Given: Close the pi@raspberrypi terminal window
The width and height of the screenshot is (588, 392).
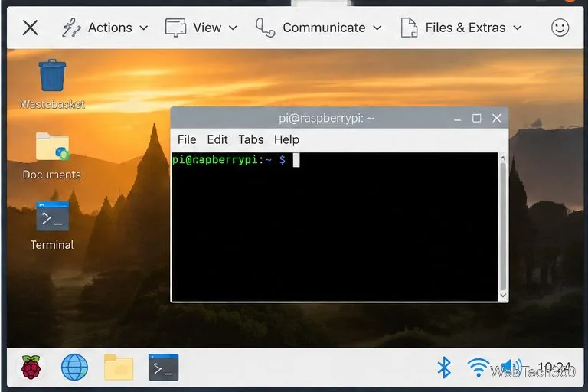Looking at the screenshot, I should click(496, 119).
